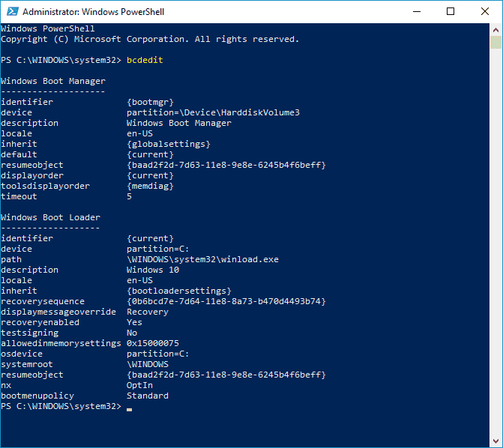Click the nx OptIn value
This screenshot has width=503, height=448.
point(139,385)
